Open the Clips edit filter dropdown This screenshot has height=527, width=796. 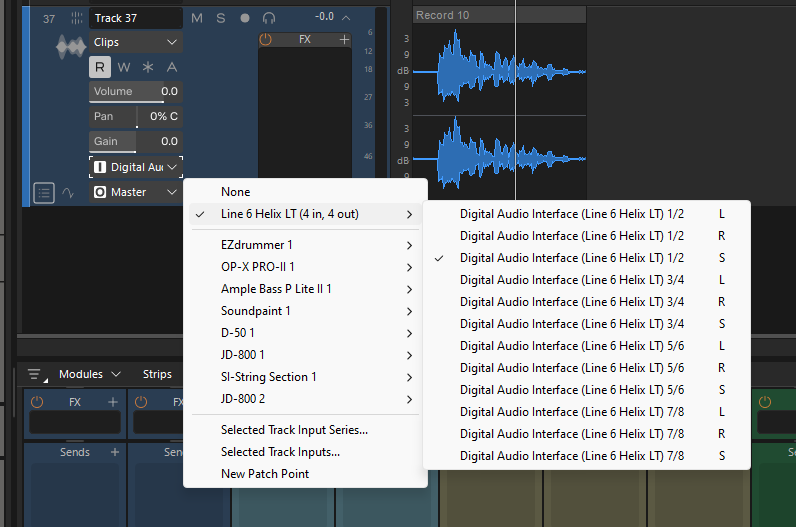coord(135,42)
